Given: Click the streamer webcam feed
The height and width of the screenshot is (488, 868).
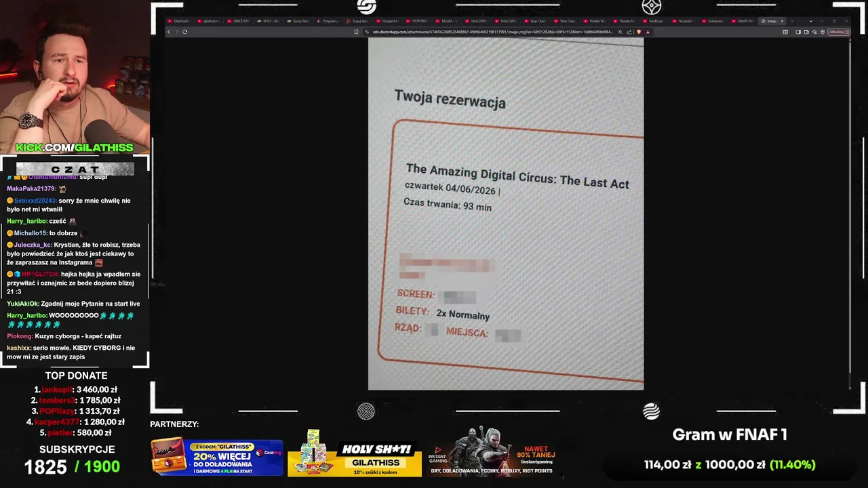Looking at the screenshot, I should 75,77.
